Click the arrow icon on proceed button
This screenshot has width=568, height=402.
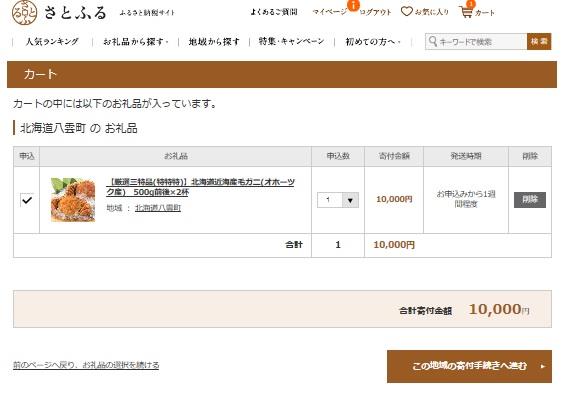click(x=543, y=367)
